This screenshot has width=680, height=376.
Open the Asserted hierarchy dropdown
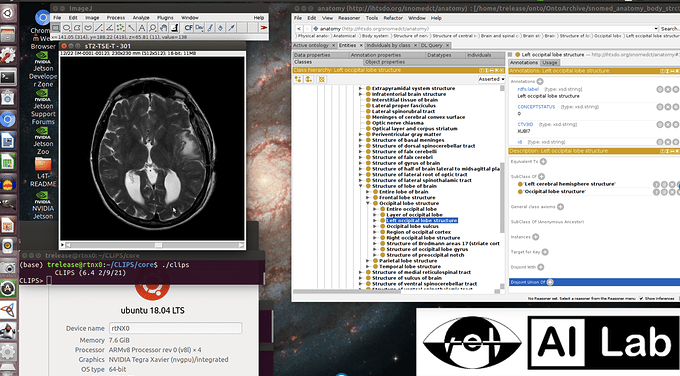tap(491, 79)
